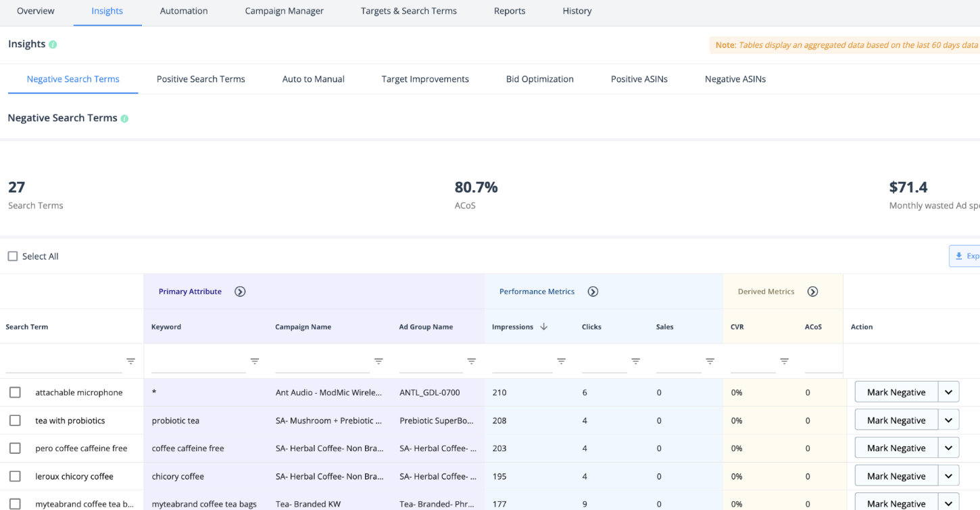Mark 'tea with probiotics' as negative
The image size is (980, 510).
(x=896, y=421)
